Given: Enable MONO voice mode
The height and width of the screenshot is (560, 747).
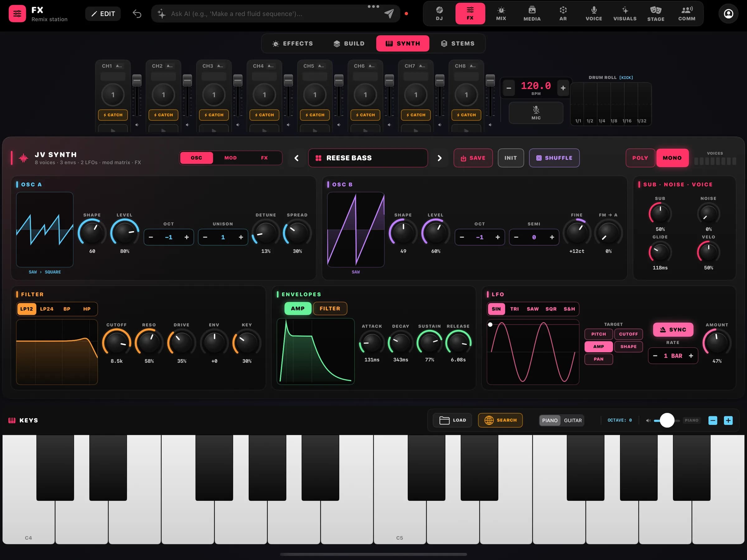Looking at the screenshot, I should 672,158.
